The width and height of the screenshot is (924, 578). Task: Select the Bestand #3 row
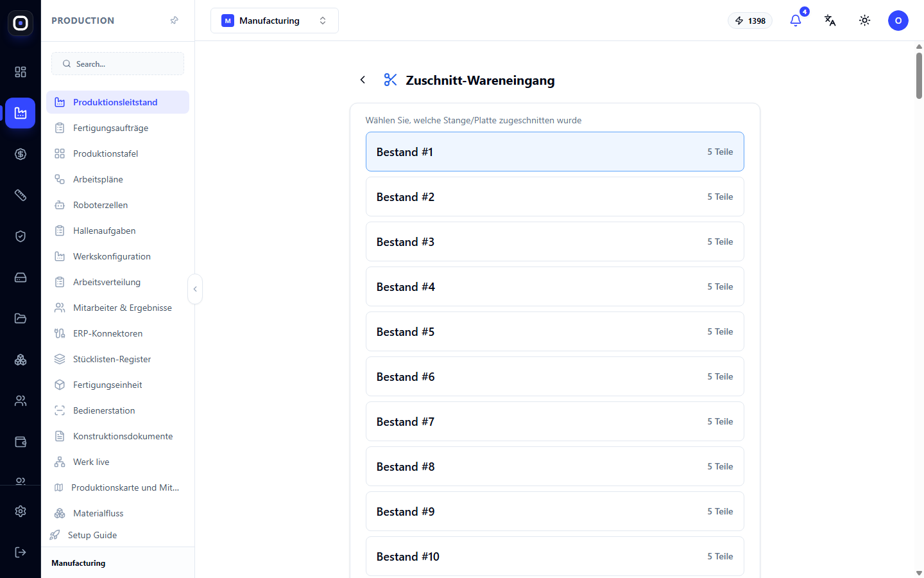(555, 241)
